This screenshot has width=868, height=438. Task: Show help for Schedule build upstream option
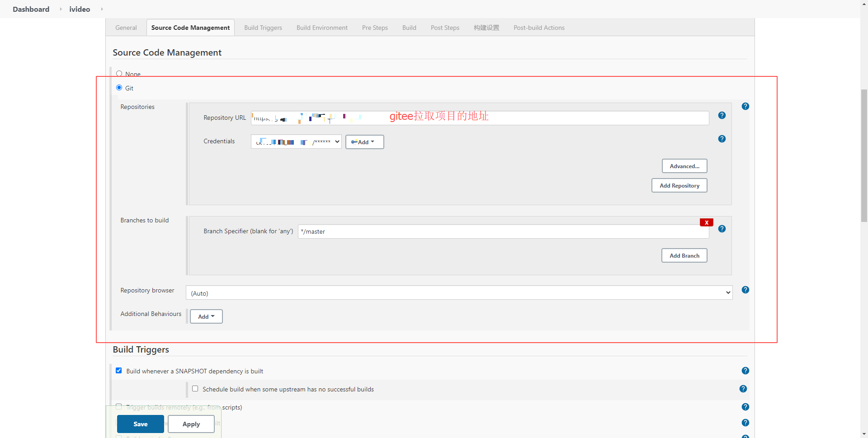(x=743, y=389)
